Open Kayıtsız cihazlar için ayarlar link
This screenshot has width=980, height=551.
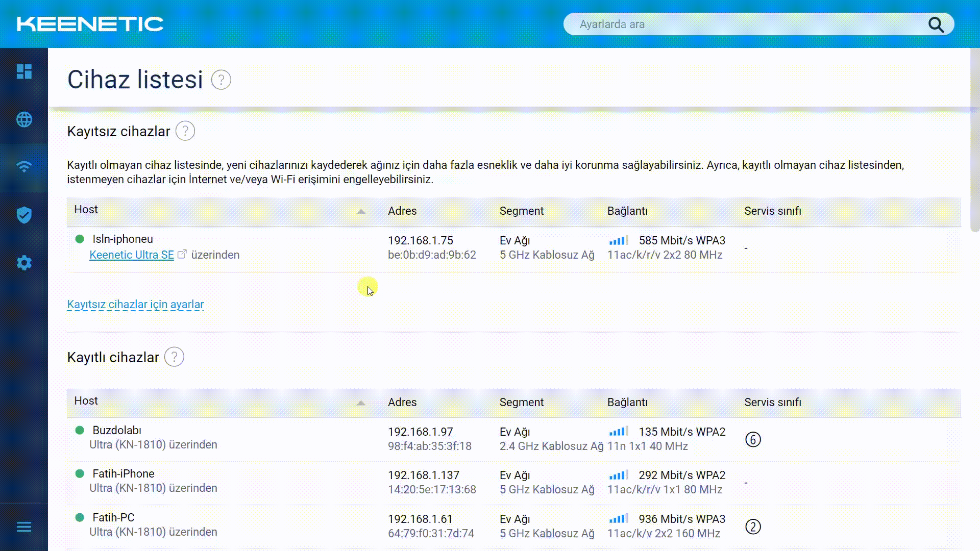coord(135,305)
